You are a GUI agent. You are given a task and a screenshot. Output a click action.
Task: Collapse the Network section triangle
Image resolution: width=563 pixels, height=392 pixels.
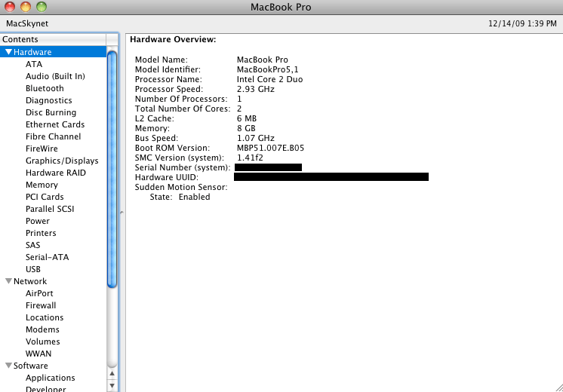[x=8, y=281]
